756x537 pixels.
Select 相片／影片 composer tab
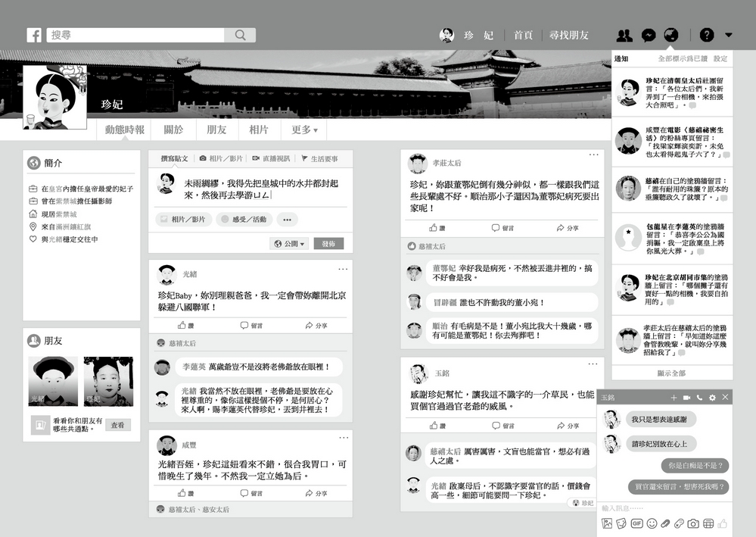(221, 159)
